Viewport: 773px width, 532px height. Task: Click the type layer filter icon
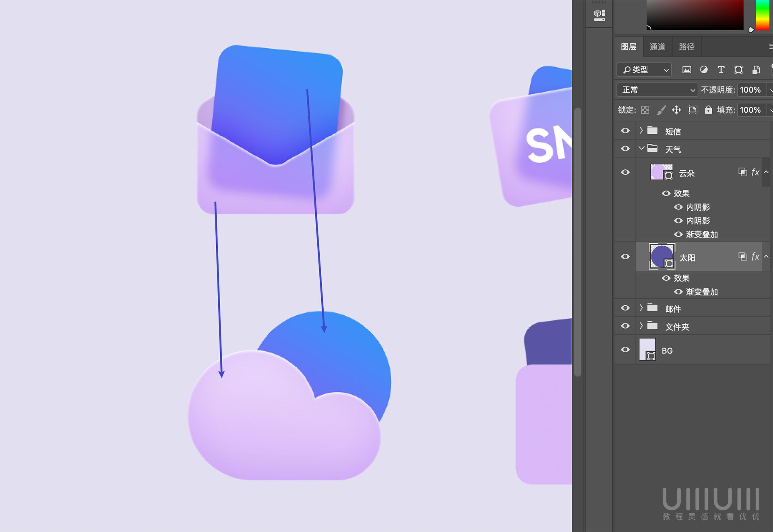click(x=721, y=70)
